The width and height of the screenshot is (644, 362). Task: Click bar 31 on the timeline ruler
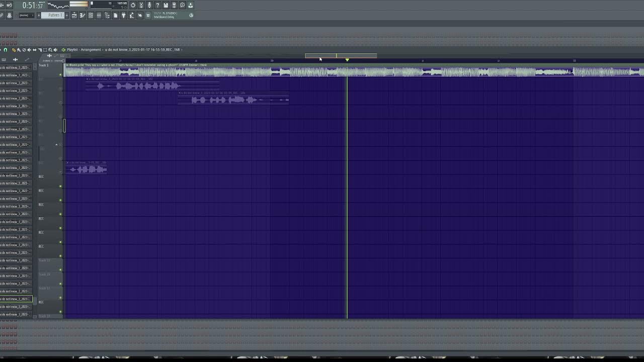pos(423,61)
